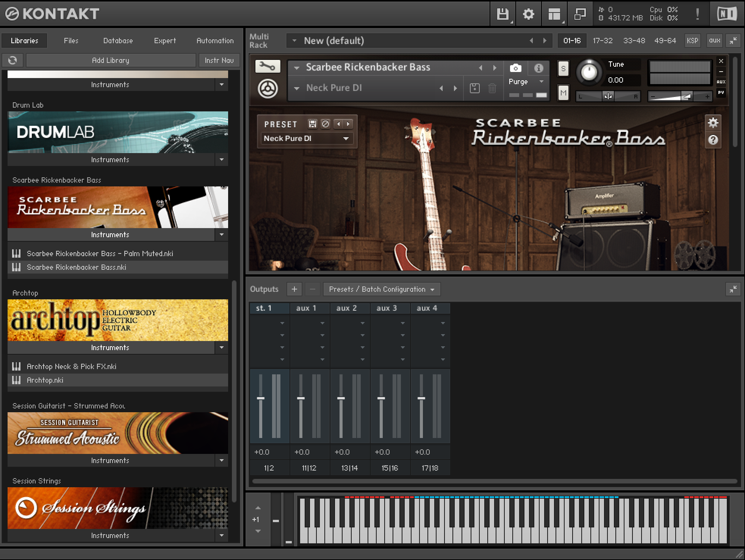This screenshot has height=560, width=745.
Task: Click the refresh icon above Add Library
Action: (13, 60)
